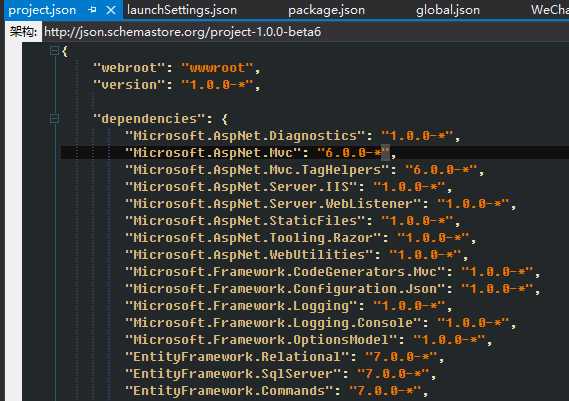Click Microsoft.AspNet.Tooling.Razor dependency name
The image size is (569, 401).
[x=253, y=238]
